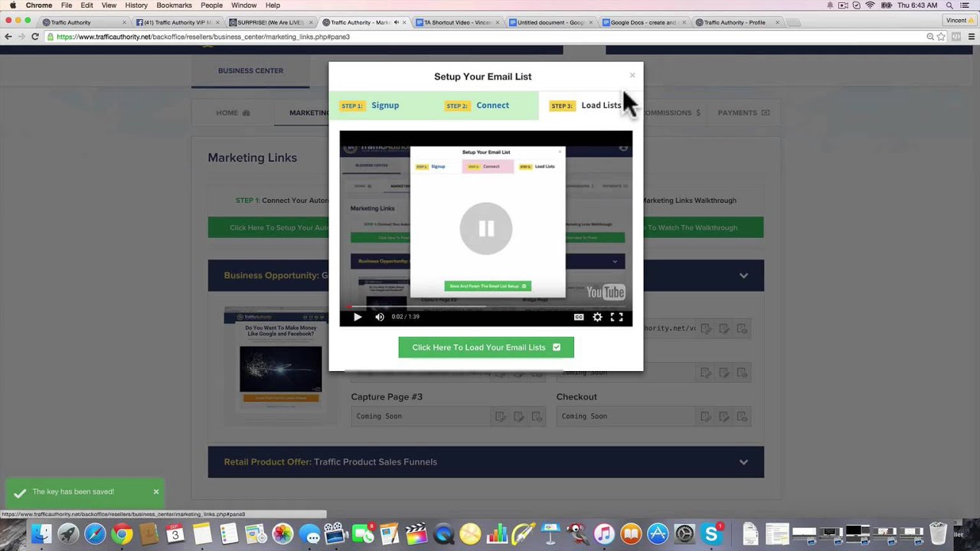
Task: Mute the video volume speaker icon
Action: (380, 317)
